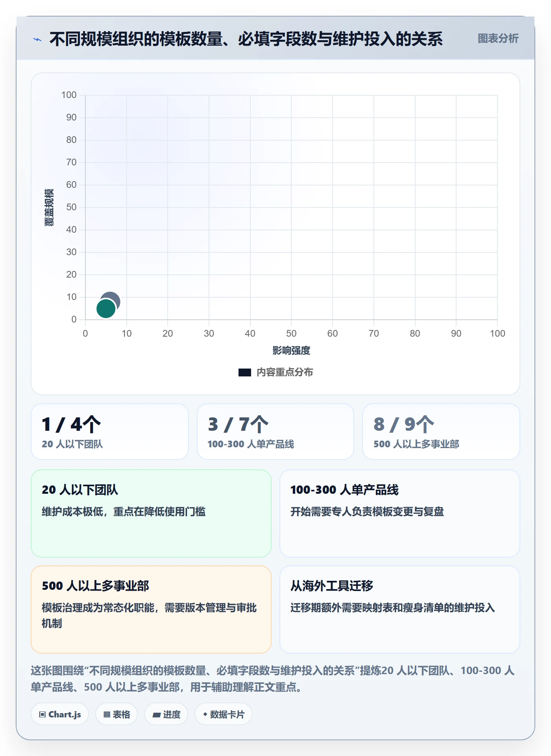Select the gray-blue bubble on the chart
Screen dimensions: 551x756
[113, 298]
